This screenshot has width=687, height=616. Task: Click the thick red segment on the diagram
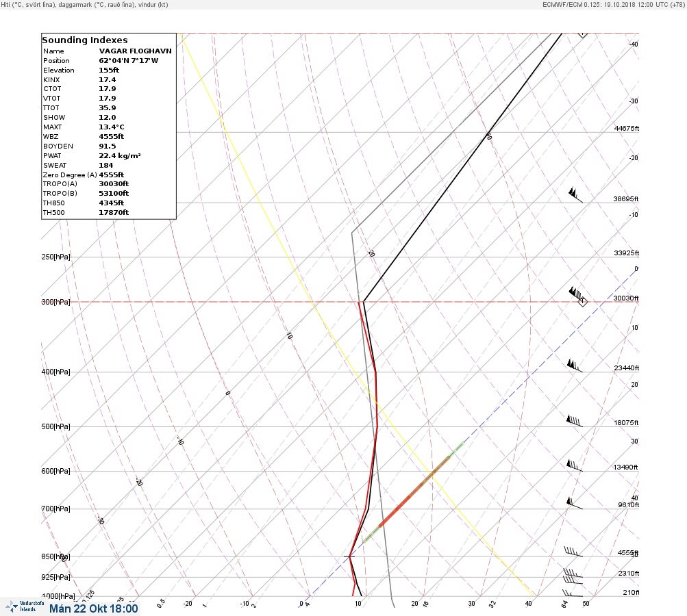click(414, 491)
